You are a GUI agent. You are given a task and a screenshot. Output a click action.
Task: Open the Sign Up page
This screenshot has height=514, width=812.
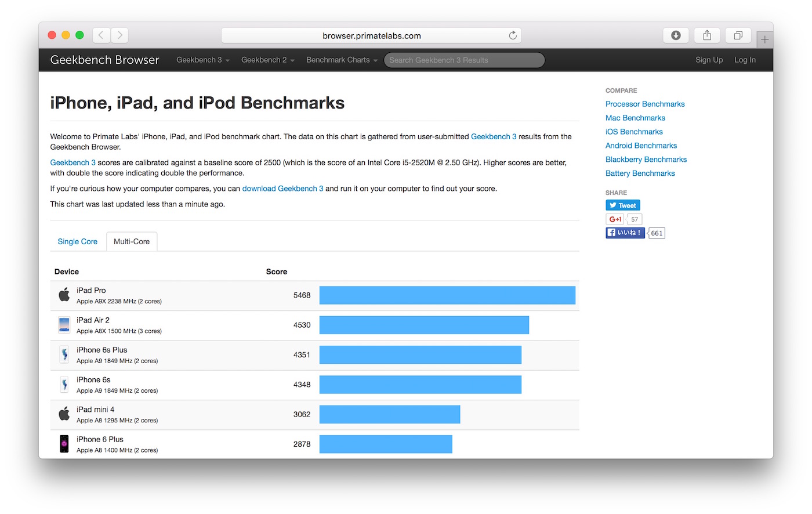tap(709, 60)
